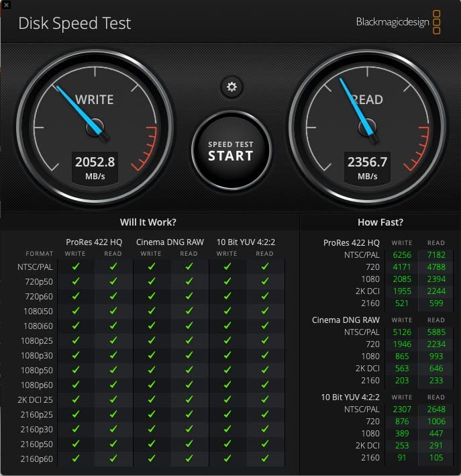Viewport: 461px width, 476px height.
Task: Click Cinema DNG RAW 2160 read value 233
Action: 436,380
